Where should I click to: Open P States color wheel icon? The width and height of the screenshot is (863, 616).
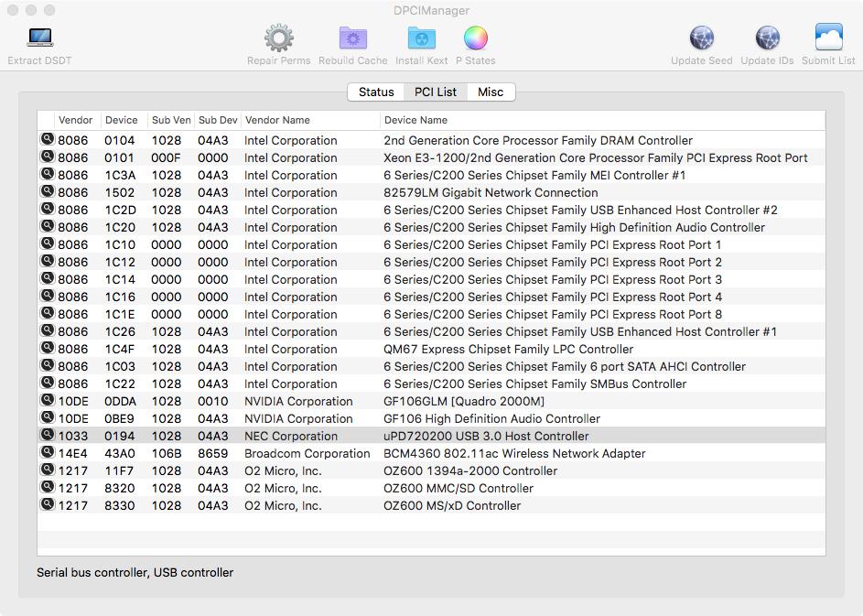(475, 38)
